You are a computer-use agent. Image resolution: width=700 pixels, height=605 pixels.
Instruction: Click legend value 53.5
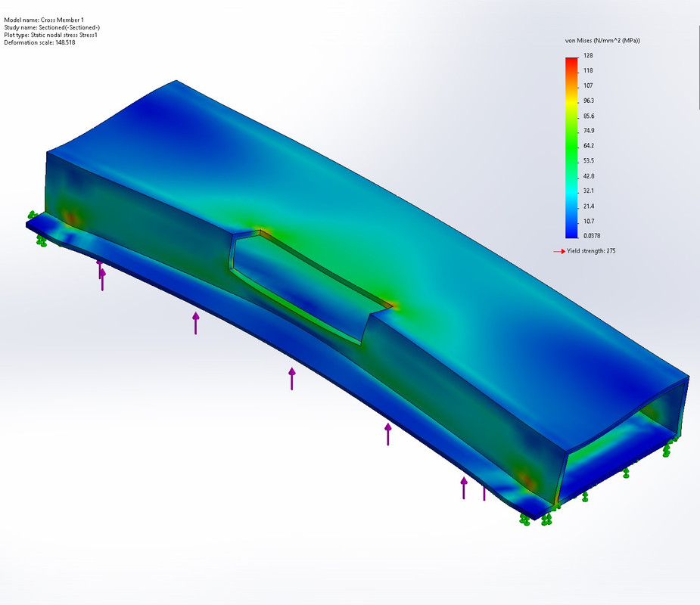pyautogui.click(x=589, y=161)
